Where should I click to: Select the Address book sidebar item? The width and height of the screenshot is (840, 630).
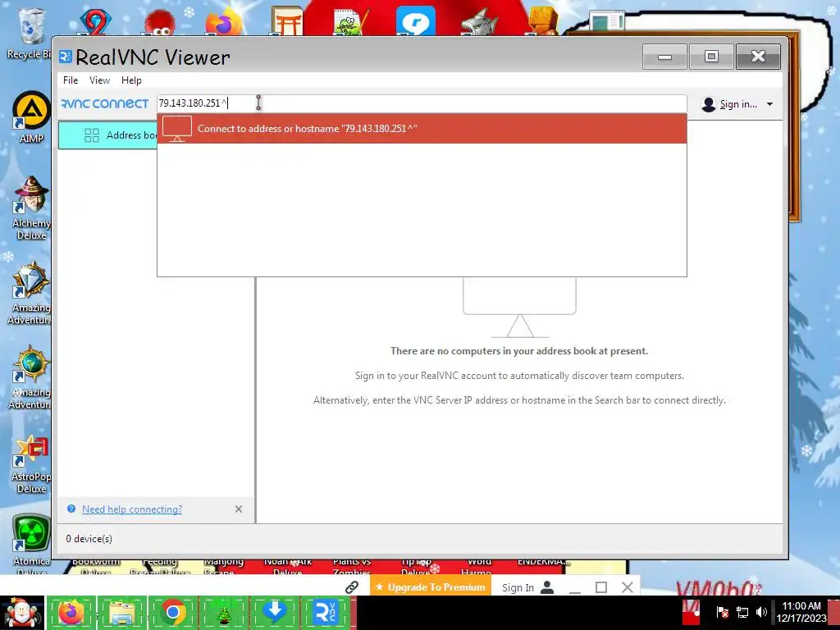tap(107, 135)
